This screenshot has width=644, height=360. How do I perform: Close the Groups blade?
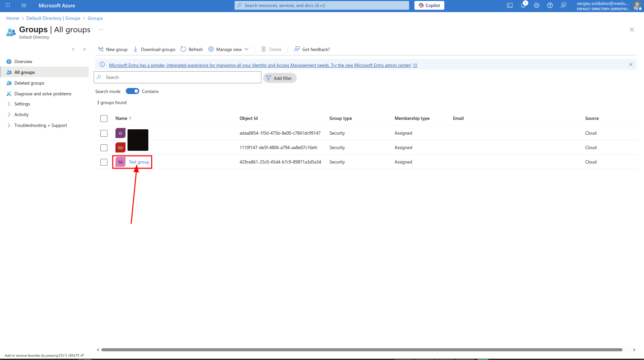632,30
